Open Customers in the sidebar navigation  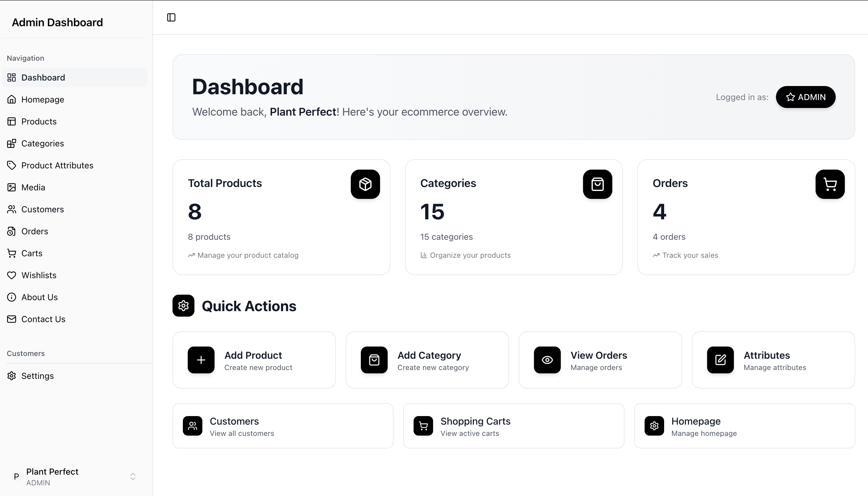[x=75, y=209]
